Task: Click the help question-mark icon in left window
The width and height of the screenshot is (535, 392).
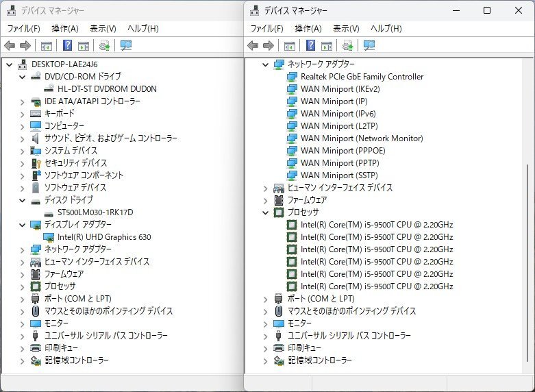Action: click(68, 45)
